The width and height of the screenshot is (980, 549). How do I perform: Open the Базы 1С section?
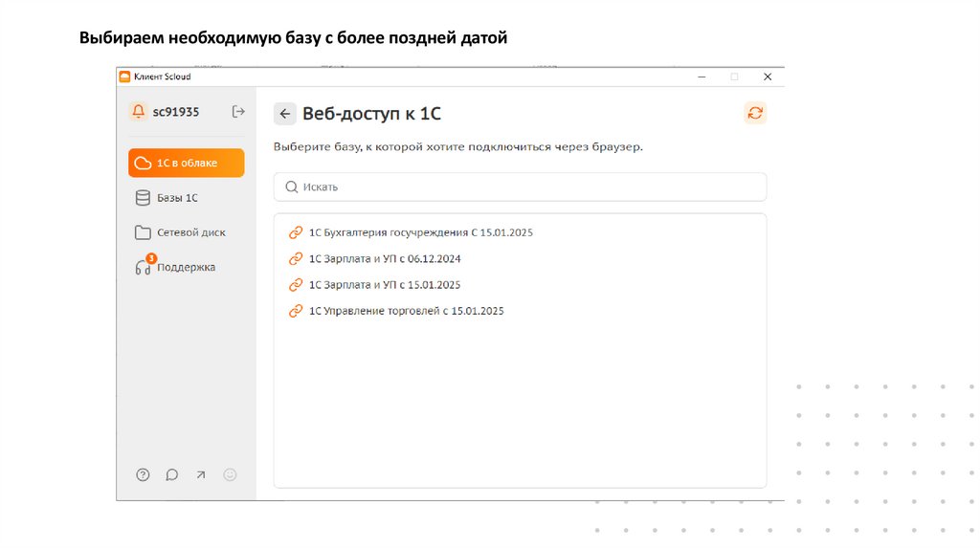click(x=177, y=198)
